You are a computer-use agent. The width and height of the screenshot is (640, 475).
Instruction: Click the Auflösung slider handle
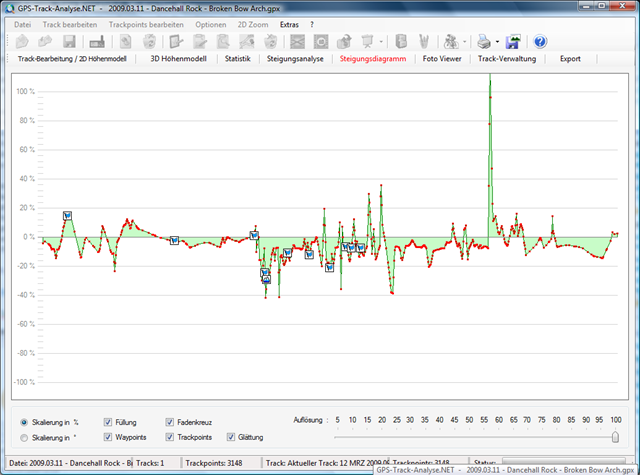[x=615, y=435]
